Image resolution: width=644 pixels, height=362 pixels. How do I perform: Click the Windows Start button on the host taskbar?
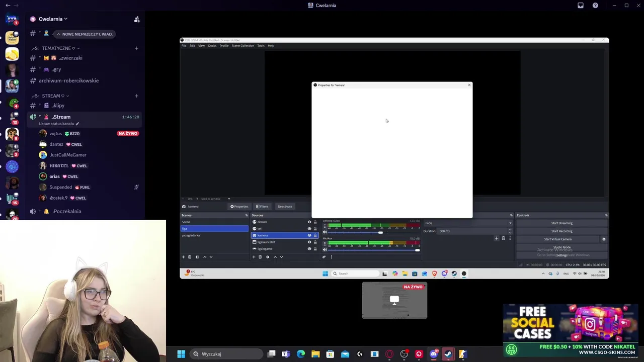(x=181, y=354)
